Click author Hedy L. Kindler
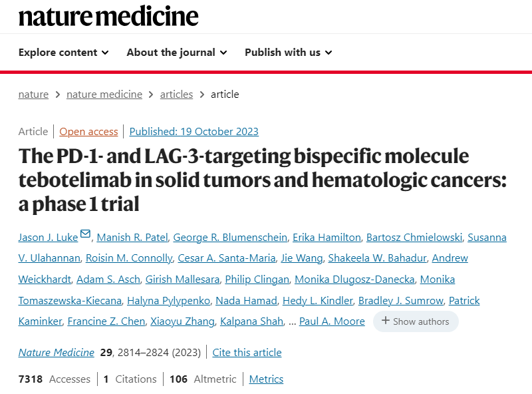The width and height of the screenshot is (532, 394). click(318, 301)
